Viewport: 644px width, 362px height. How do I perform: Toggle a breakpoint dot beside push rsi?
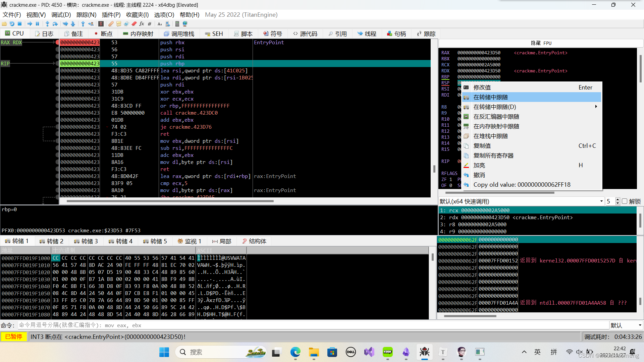pyautogui.click(x=57, y=49)
